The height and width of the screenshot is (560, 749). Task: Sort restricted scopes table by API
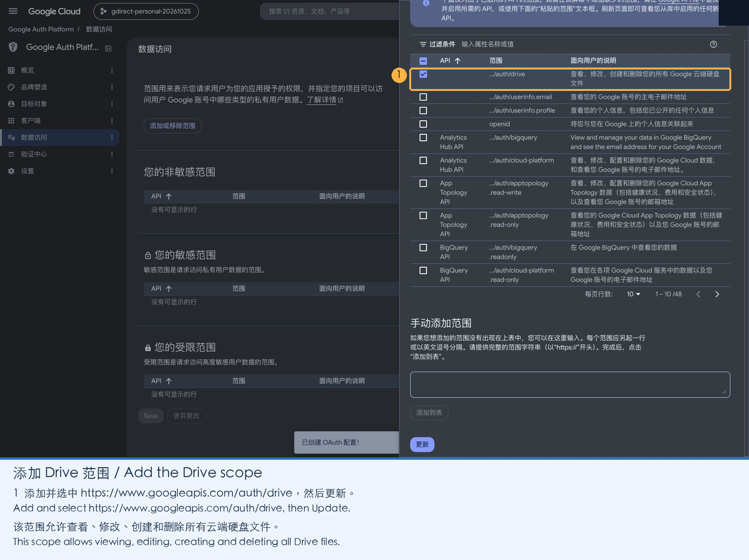click(169, 381)
